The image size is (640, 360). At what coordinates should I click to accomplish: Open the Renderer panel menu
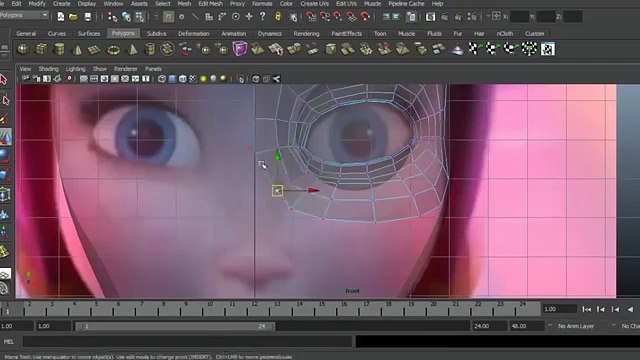pos(126,69)
